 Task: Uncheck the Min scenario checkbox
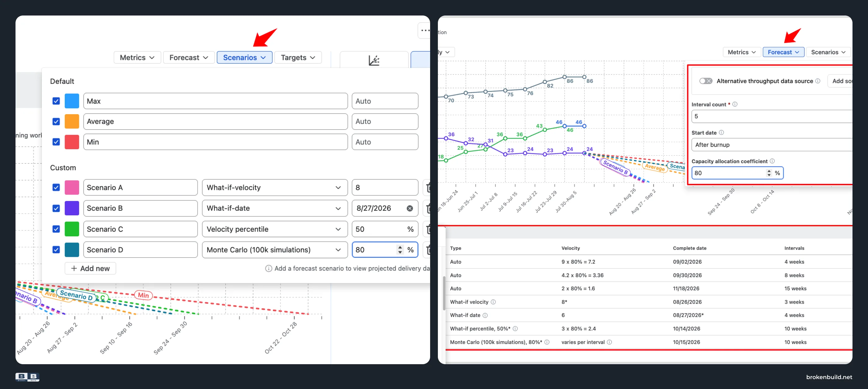point(56,142)
